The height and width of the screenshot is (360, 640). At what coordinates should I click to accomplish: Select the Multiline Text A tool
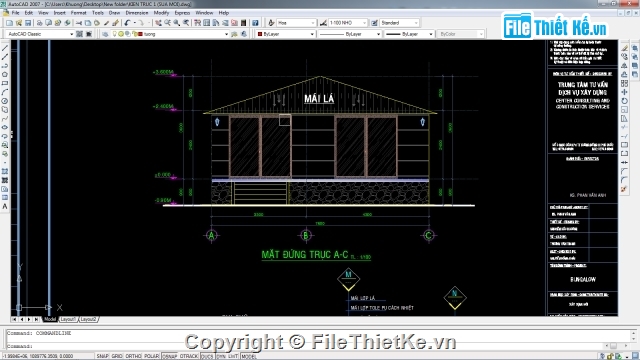[5, 207]
